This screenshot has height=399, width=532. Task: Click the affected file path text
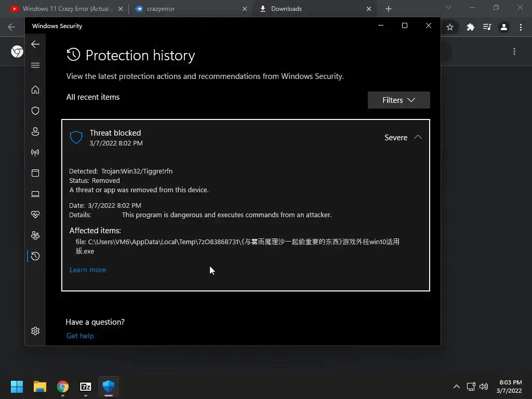pyautogui.click(x=237, y=246)
